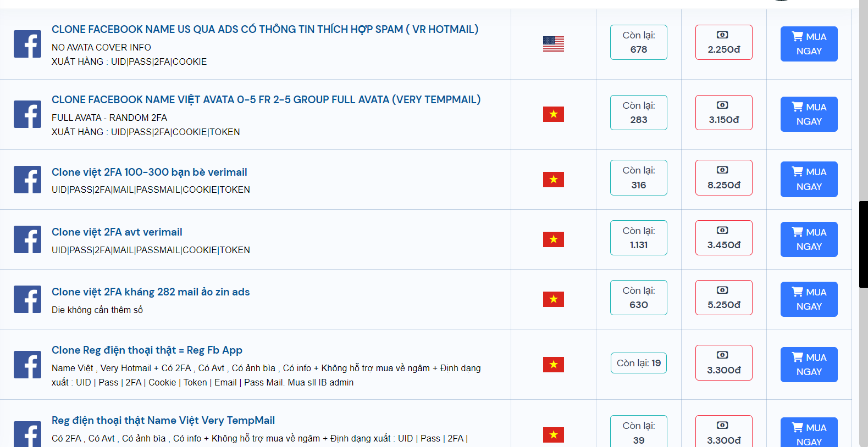Click MUA NGAY for the 8.250đ clone

809,179
